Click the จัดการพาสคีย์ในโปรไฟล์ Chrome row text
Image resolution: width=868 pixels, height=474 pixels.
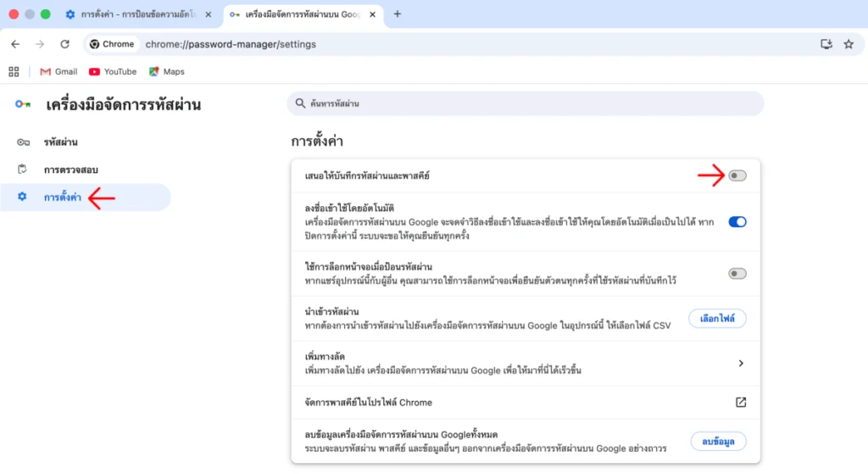coord(368,403)
